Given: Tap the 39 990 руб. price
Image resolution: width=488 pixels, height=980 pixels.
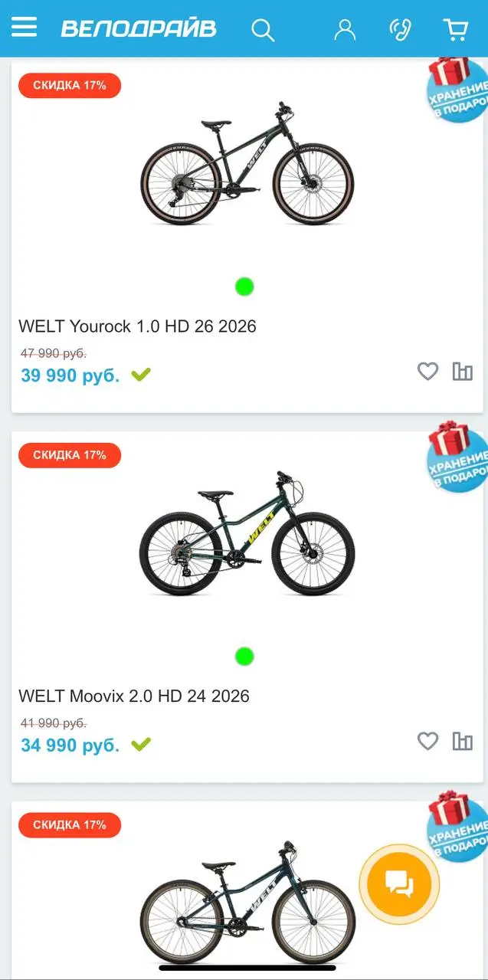Looking at the screenshot, I should point(70,375).
